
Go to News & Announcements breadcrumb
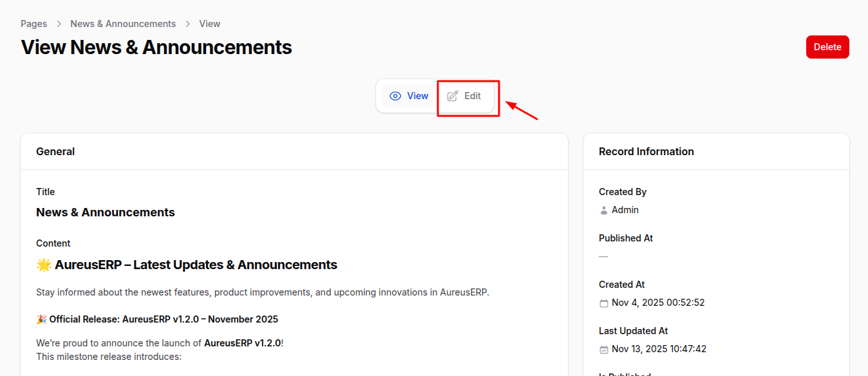tap(123, 24)
